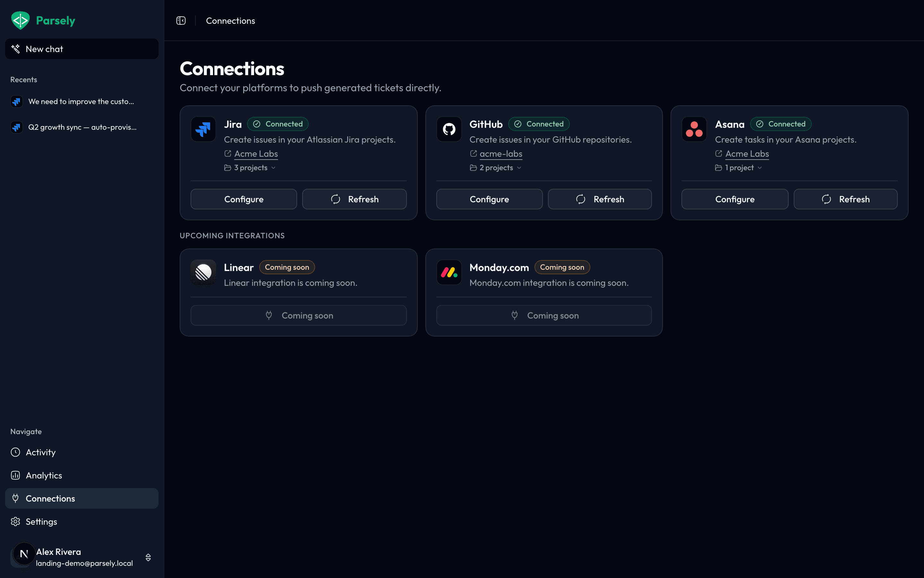Click the Linear Coming soon button

299,315
